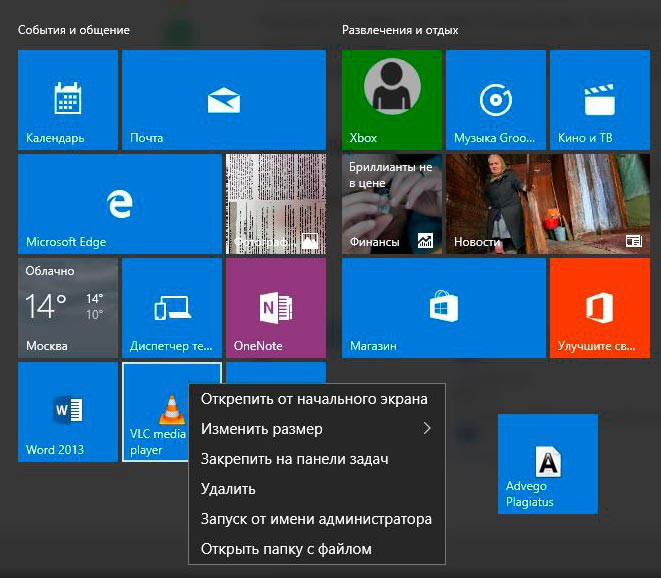Screen dimensions: 661x578
Task: Open the Почта mail tile
Action: 223,100
